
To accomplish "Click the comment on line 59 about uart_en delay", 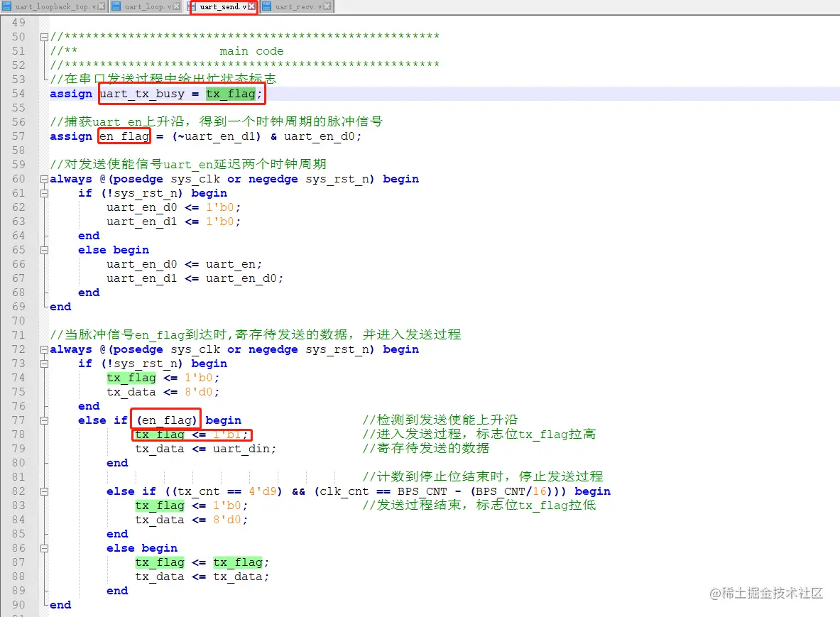I will point(188,164).
